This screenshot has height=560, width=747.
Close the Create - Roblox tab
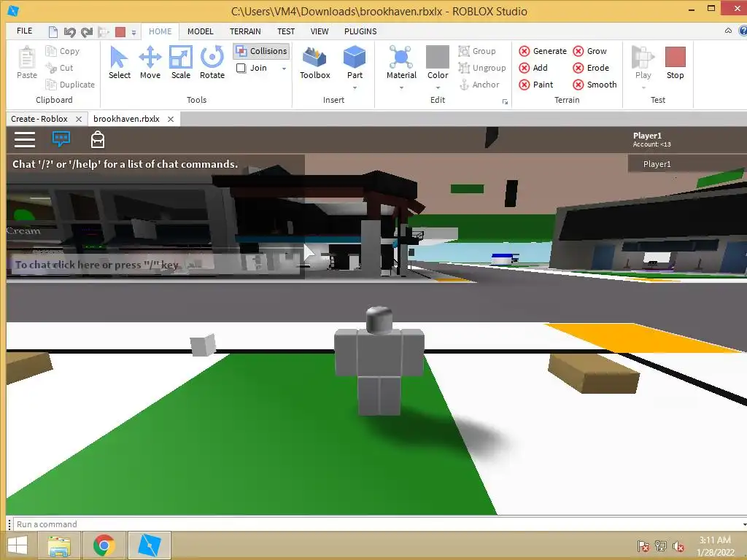pos(79,119)
